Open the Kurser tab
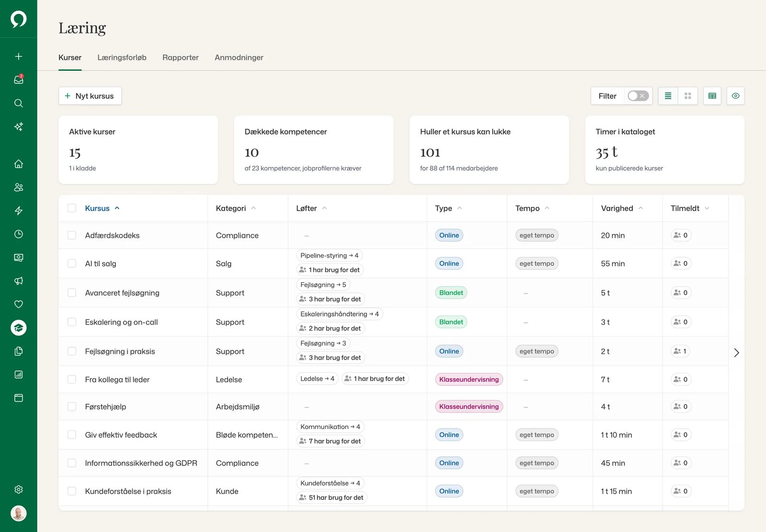The image size is (766, 532). coord(70,57)
